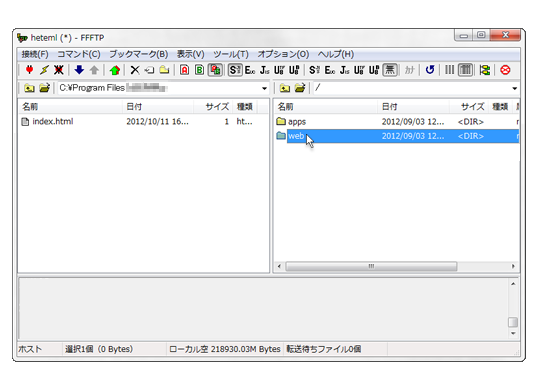The height and width of the screenshot is (388, 538).
Task: Open the ヘルプ(H) menu
Action: point(336,54)
